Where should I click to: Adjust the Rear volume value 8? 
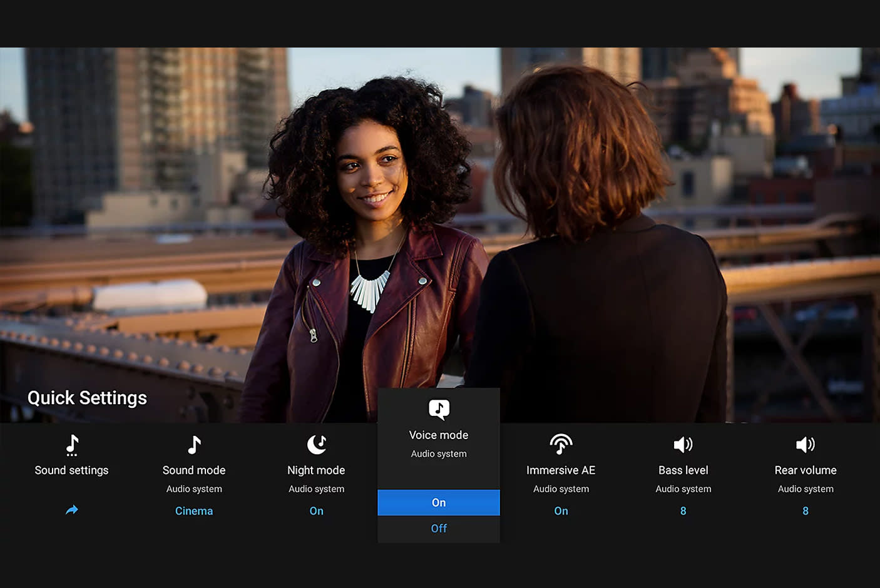click(806, 511)
